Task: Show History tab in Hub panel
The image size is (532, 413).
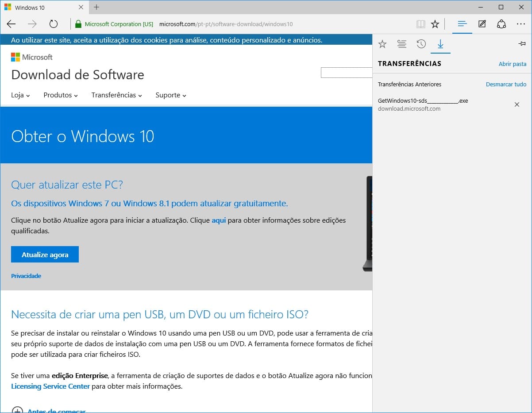Action: pyautogui.click(x=421, y=44)
